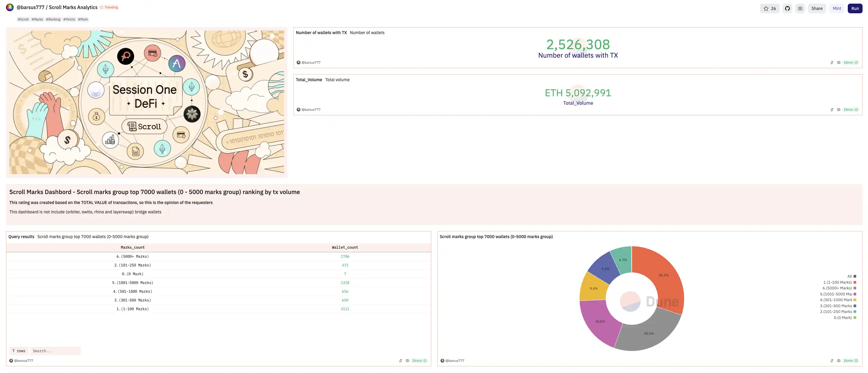868x373 pixels.
Task: Click the table Search field
Action: coord(55,351)
